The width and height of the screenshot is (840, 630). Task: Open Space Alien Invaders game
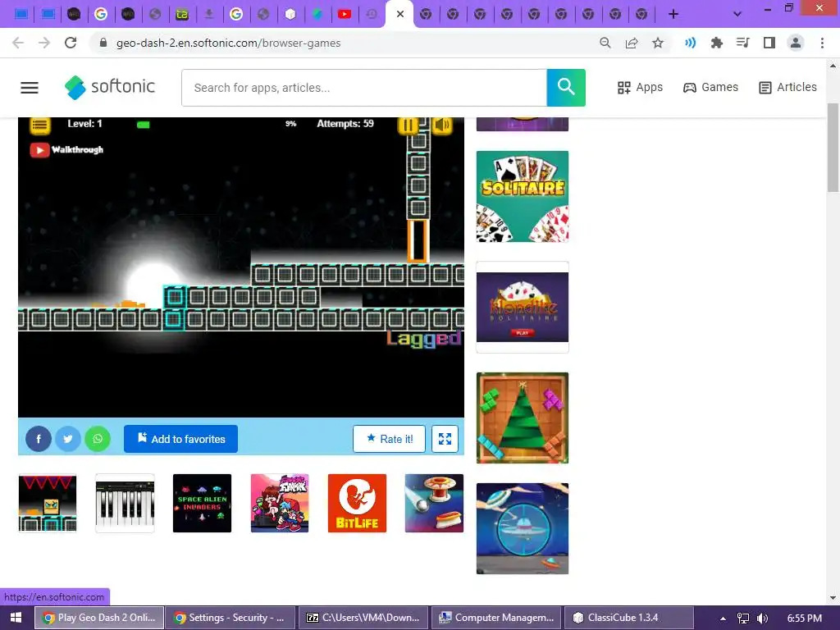click(202, 503)
